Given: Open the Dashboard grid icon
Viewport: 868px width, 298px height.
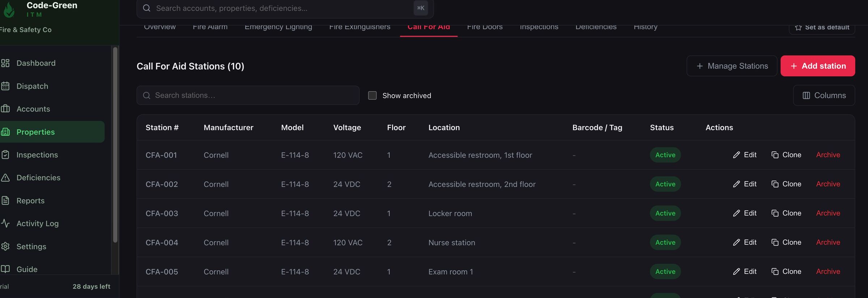Looking at the screenshot, I should click(x=5, y=63).
